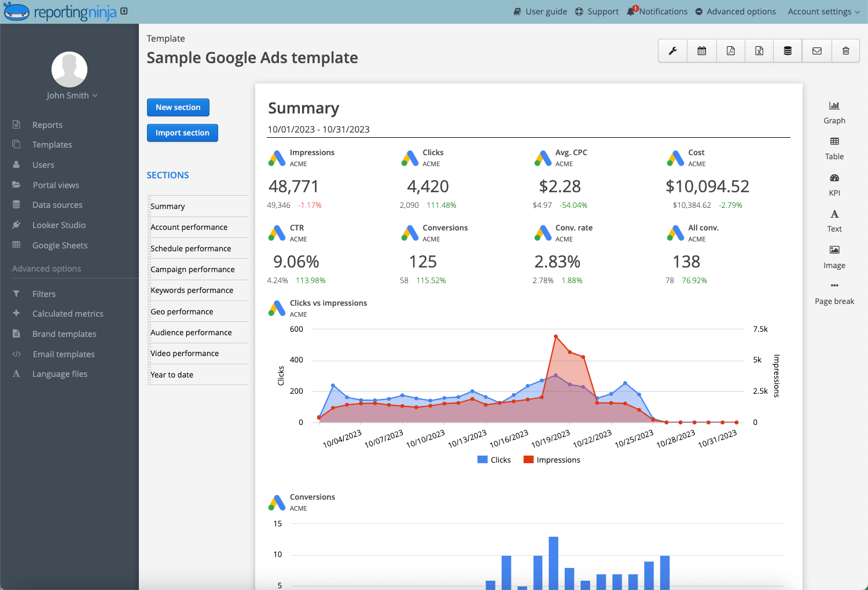Delete the template using trash icon
Viewport: 868px width, 590px height.
coord(845,50)
